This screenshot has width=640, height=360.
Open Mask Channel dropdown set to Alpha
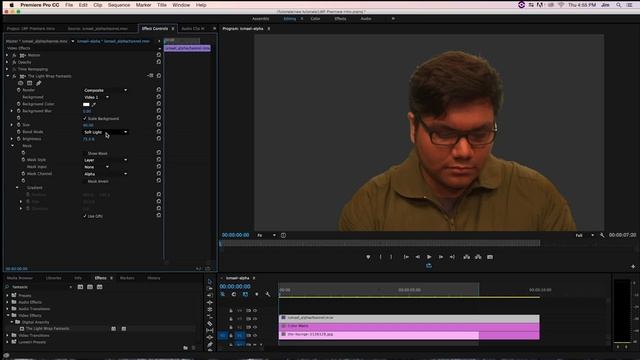tap(105, 174)
